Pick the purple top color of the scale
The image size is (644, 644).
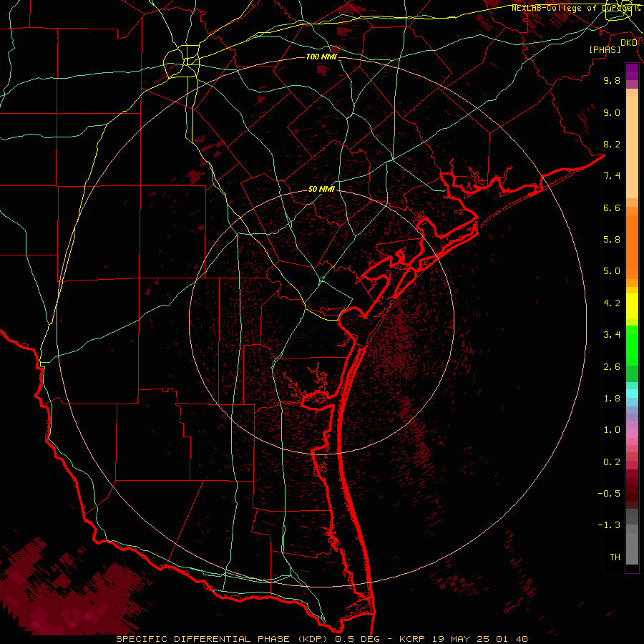coord(632,72)
